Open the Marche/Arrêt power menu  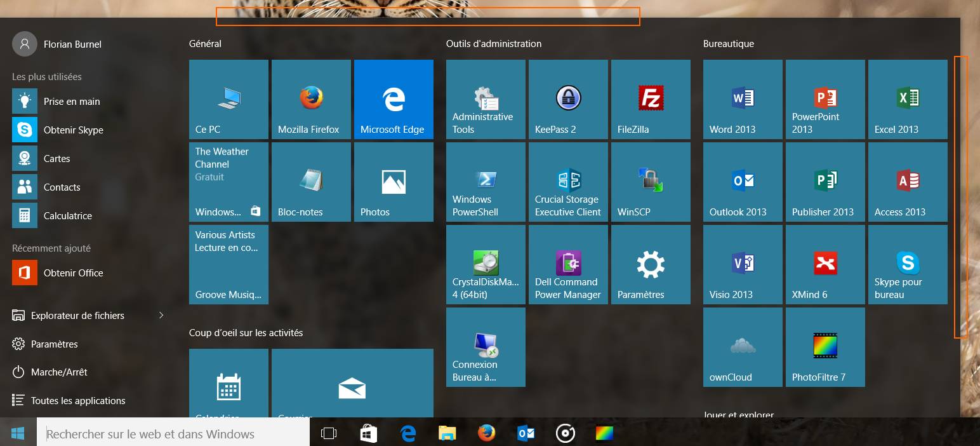pyautogui.click(x=58, y=372)
